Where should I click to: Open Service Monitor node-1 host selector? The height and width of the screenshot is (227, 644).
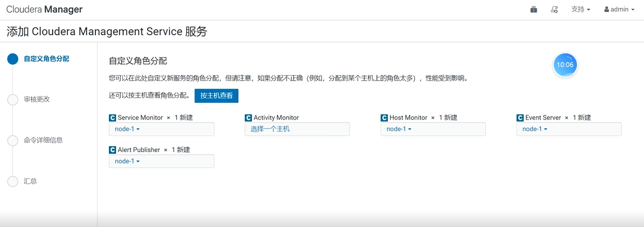pyautogui.click(x=162, y=129)
